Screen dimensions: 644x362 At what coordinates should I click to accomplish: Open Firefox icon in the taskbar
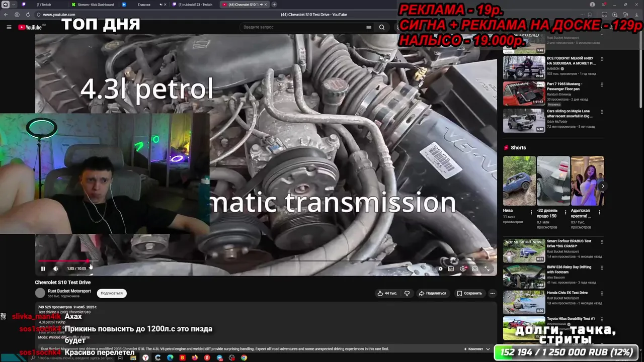pos(195,357)
